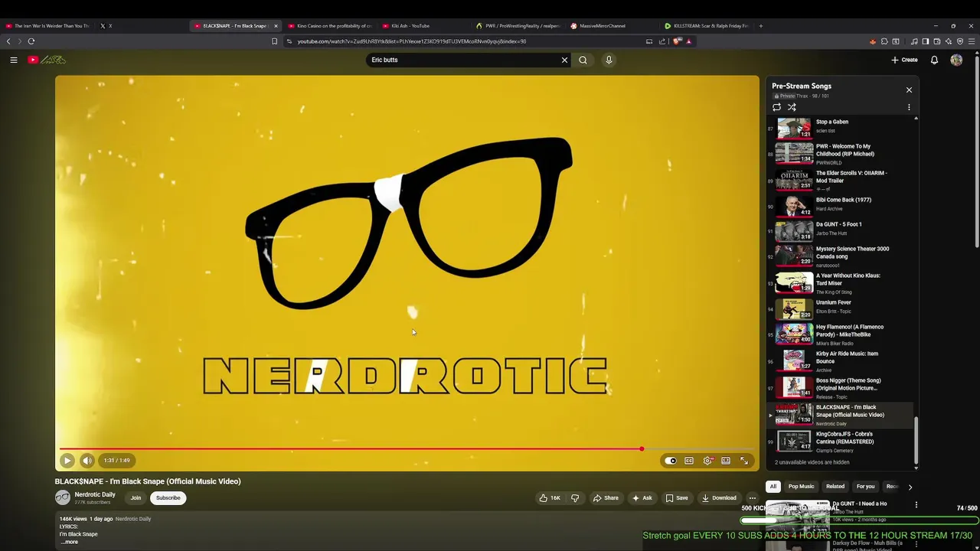Reload the page
This screenshot has height=551, width=980.
tap(31, 41)
